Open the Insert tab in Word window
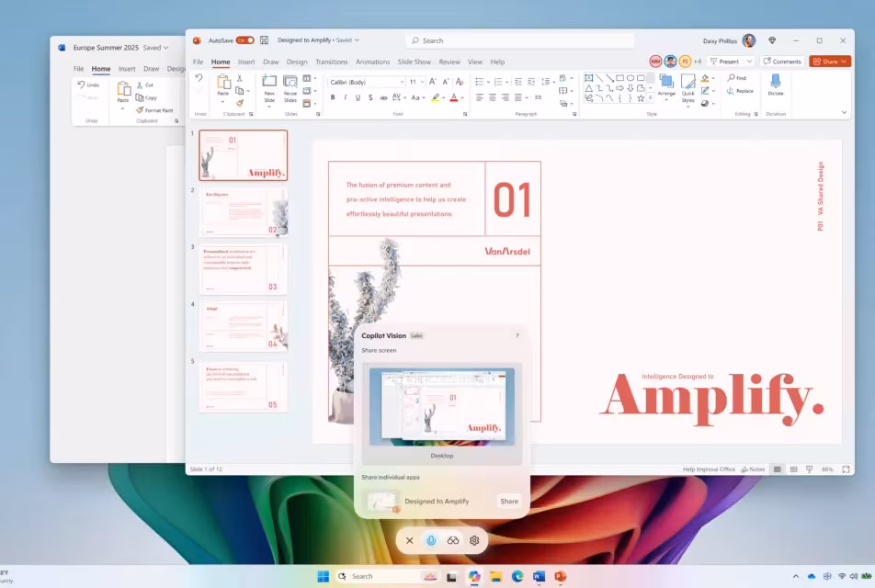 (127, 69)
